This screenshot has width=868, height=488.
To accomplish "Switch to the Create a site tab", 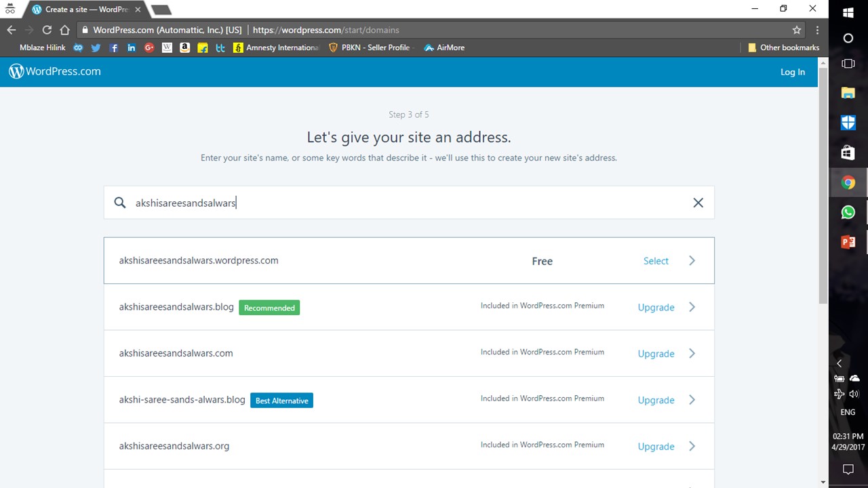I will [x=86, y=9].
